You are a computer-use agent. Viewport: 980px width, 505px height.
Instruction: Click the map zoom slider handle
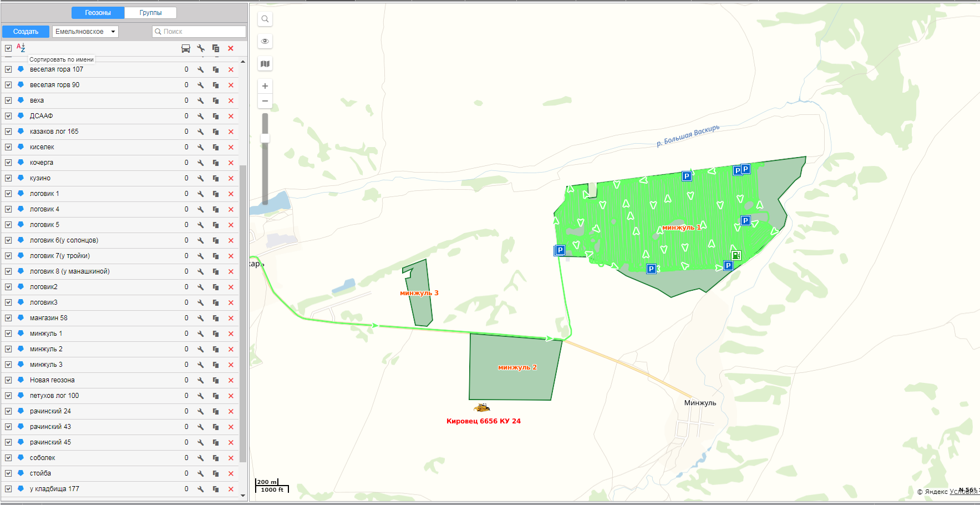[265, 138]
